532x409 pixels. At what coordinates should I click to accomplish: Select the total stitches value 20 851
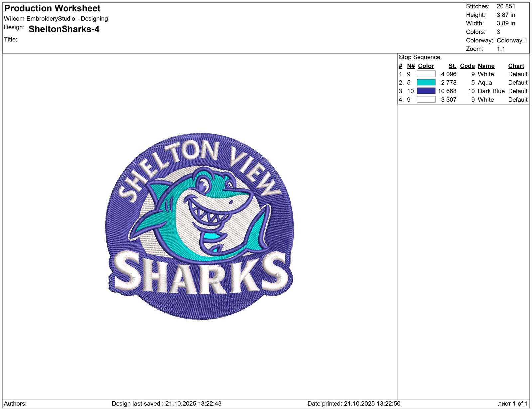click(506, 6)
